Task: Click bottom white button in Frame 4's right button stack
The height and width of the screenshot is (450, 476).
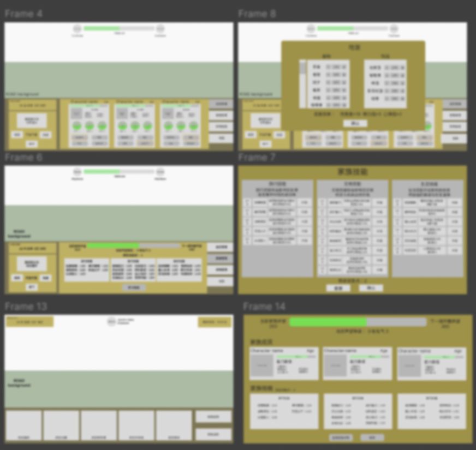Action: pos(221,139)
